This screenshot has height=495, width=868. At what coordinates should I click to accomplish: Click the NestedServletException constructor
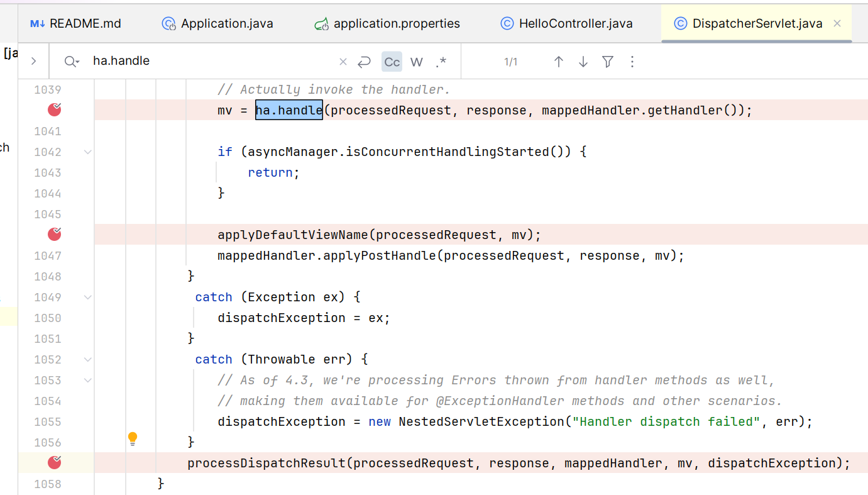tap(481, 421)
